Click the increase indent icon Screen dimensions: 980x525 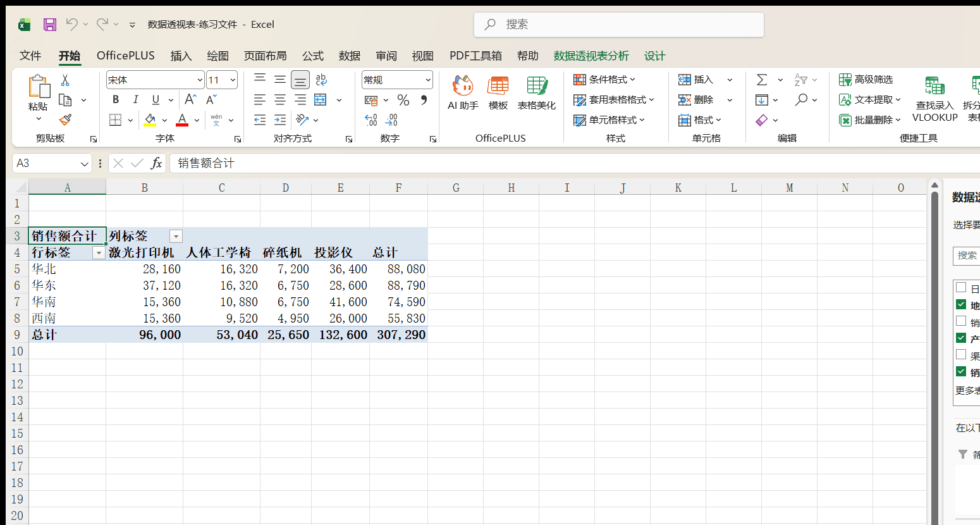click(x=280, y=120)
